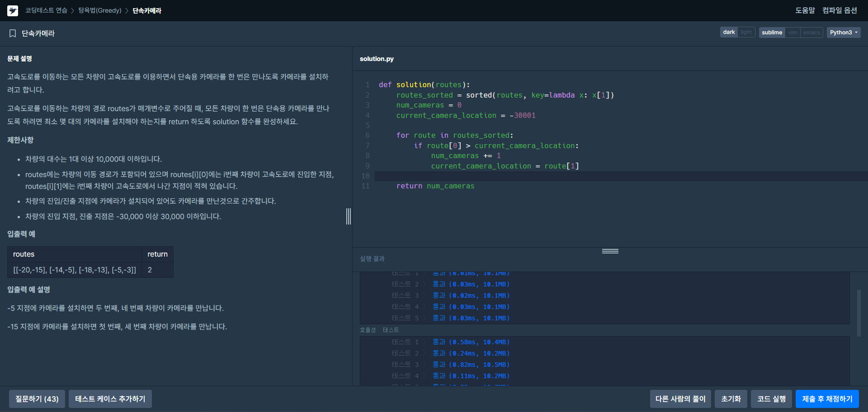Open 컴파일 옵션 menu

coord(840,10)
